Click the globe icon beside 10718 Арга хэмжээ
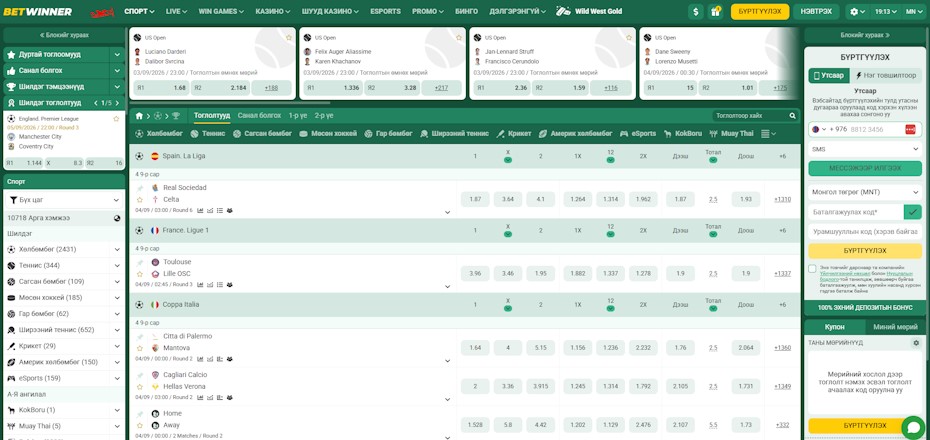 [117, 218]
